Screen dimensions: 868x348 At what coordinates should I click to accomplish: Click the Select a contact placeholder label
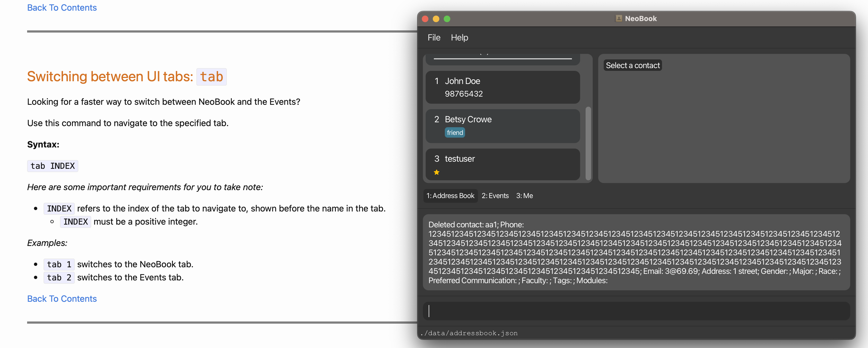pos(632,65)
